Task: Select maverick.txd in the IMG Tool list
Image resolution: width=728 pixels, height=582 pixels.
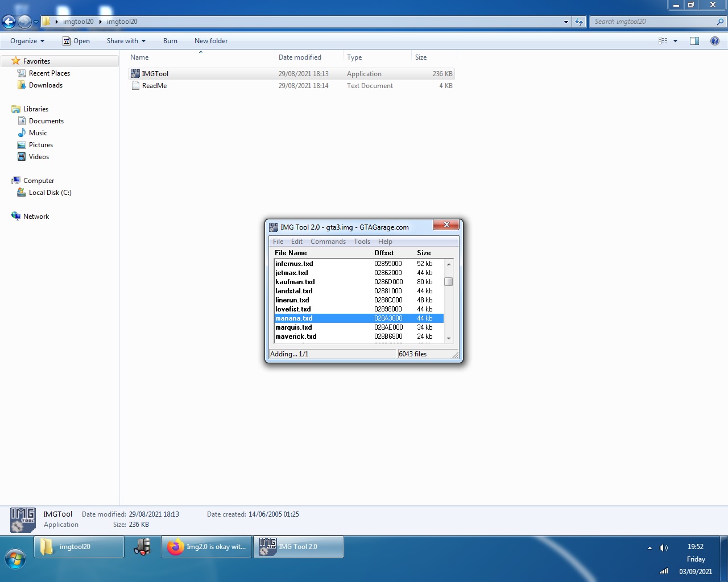Action: coord(358,336)
